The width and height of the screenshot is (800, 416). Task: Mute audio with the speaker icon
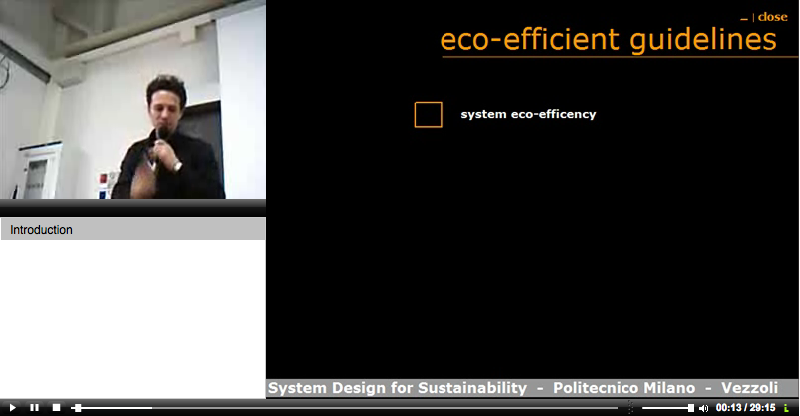(x=704, y=408)
